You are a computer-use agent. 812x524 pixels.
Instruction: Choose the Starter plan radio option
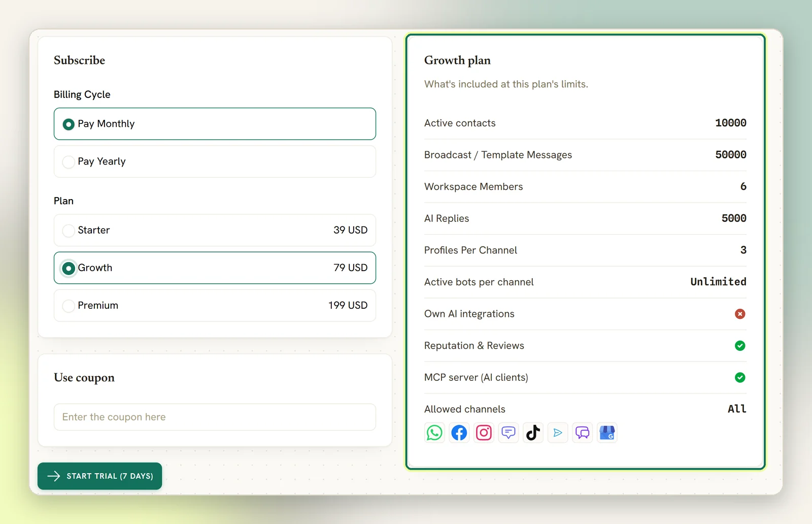[215, 230]
